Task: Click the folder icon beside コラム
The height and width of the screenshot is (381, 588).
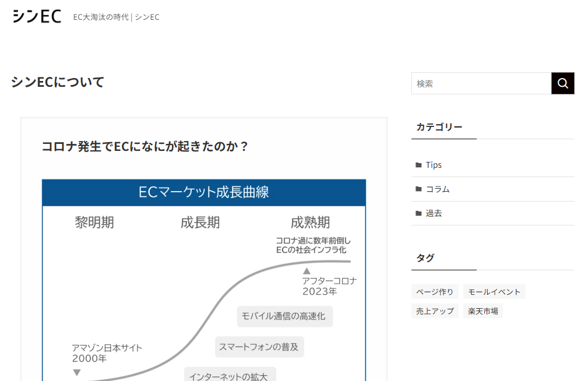Action: 418,189
